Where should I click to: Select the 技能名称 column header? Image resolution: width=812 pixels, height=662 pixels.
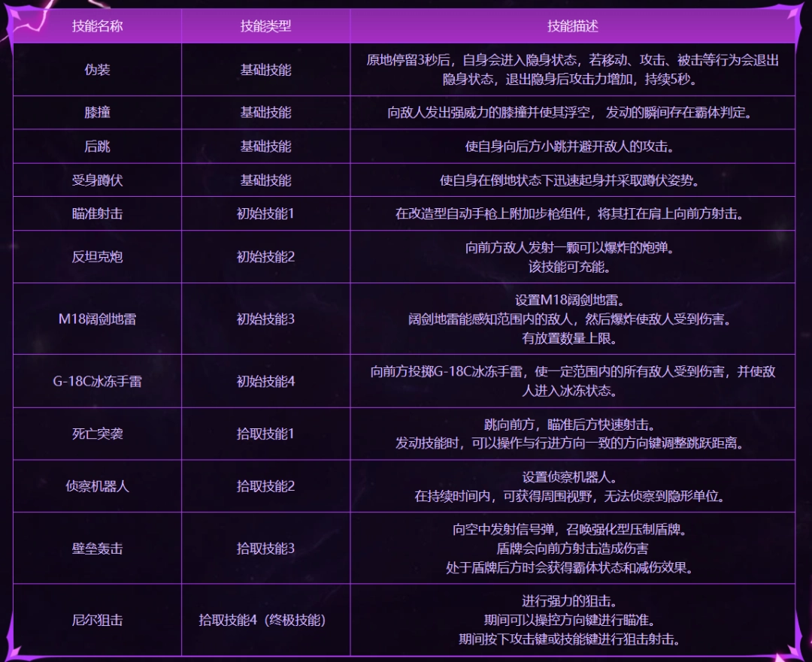pos(97,26)
